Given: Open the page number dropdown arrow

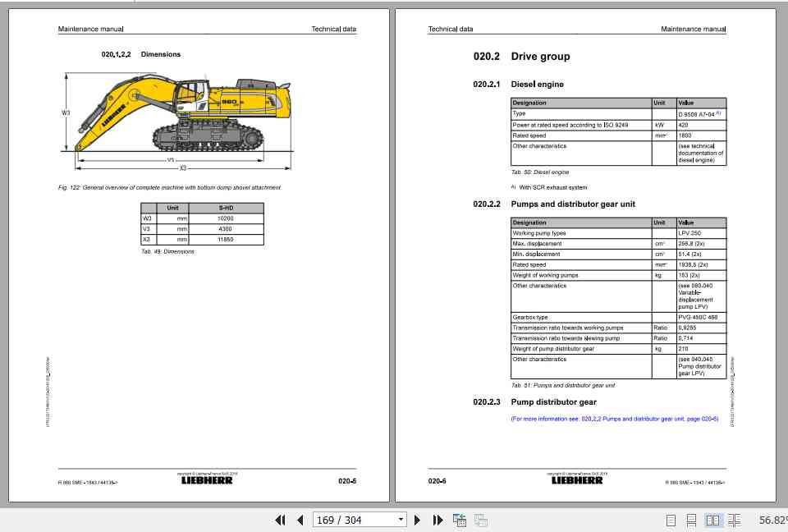Looking at the screenshot, I should (x=400, y=520).
